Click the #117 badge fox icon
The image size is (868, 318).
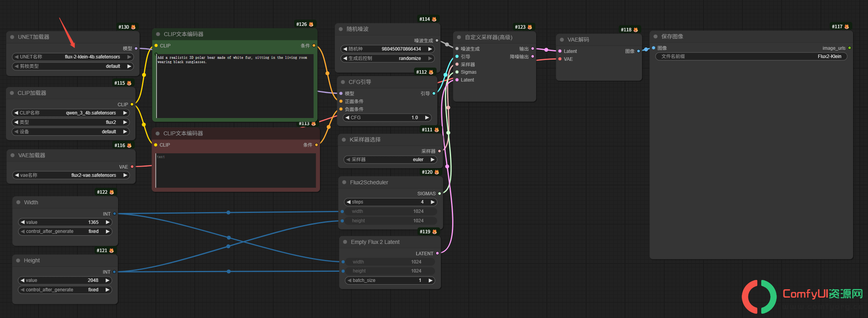(x=847, y=27)
